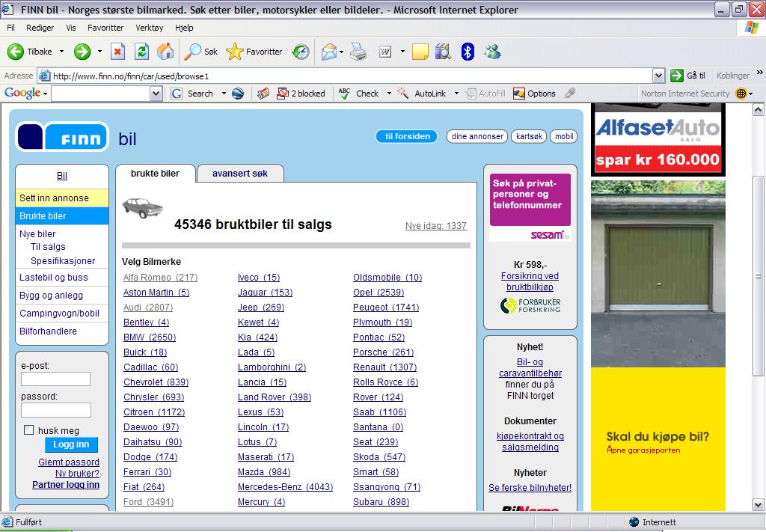Click the Google toolbar bookmarks icon
The width and height of the screenshot is (766, 532).
[x=263, y=94]
